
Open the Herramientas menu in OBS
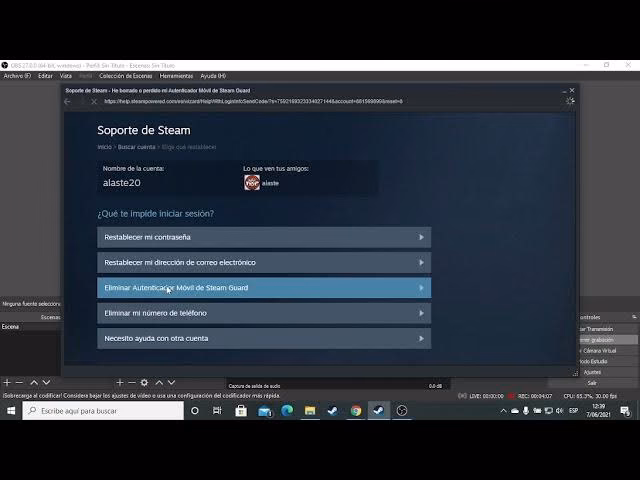click(176, 76)
